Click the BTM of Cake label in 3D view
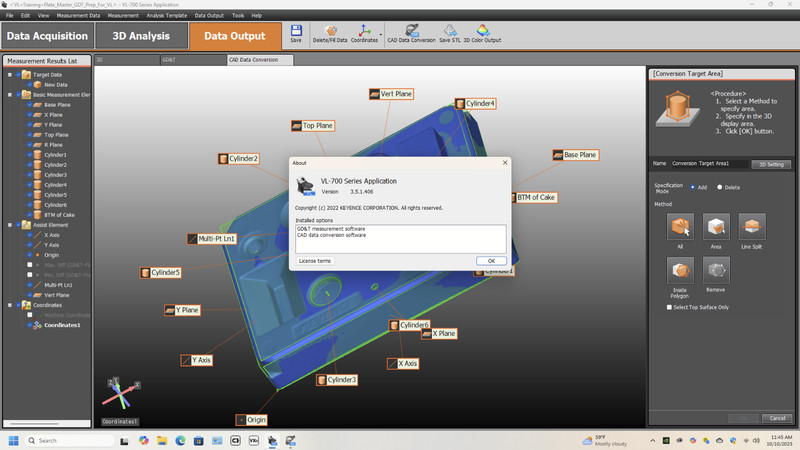 [x=535, y=197]
